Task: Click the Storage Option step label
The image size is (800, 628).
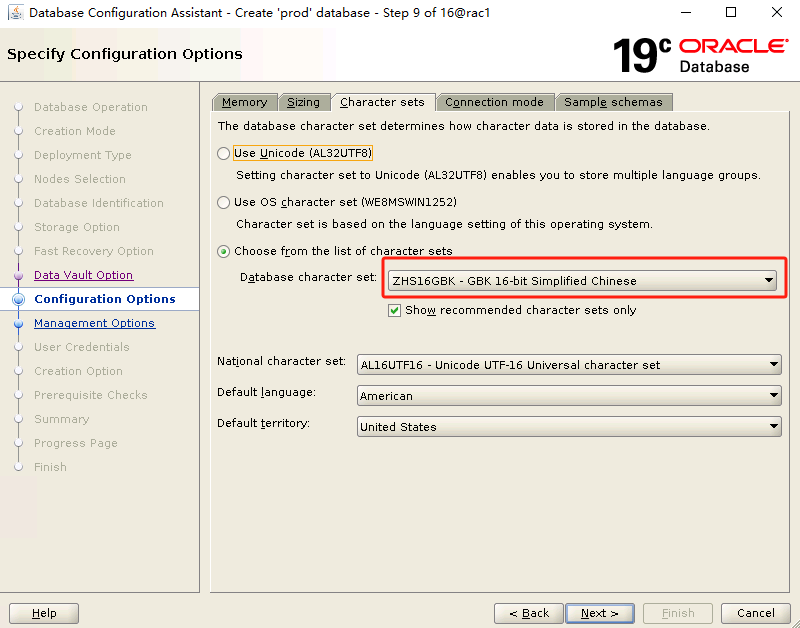Action: [77, 228]
